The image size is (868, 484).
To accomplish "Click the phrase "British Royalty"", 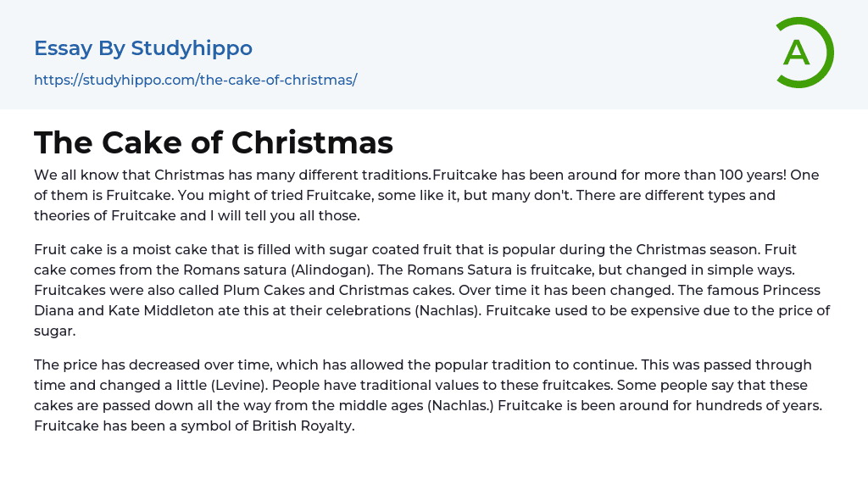I will (x=302, y=426).
